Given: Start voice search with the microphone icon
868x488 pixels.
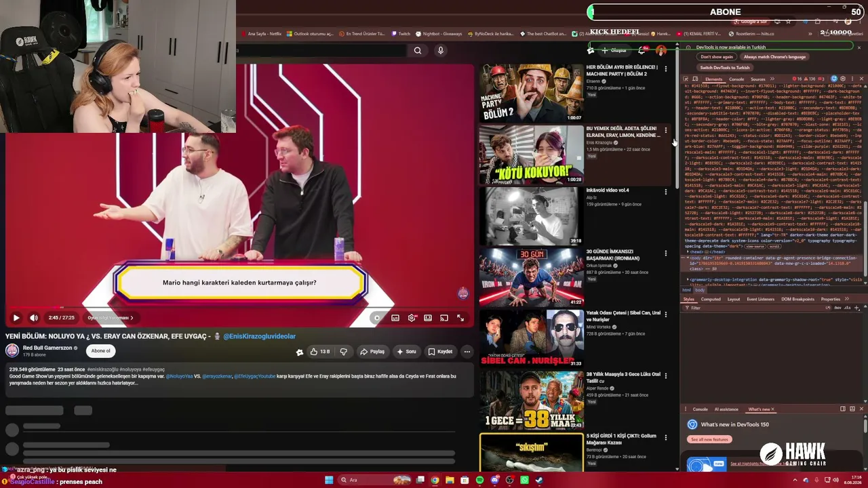Looking at the screenshot, I should click(x=441, y=50).
